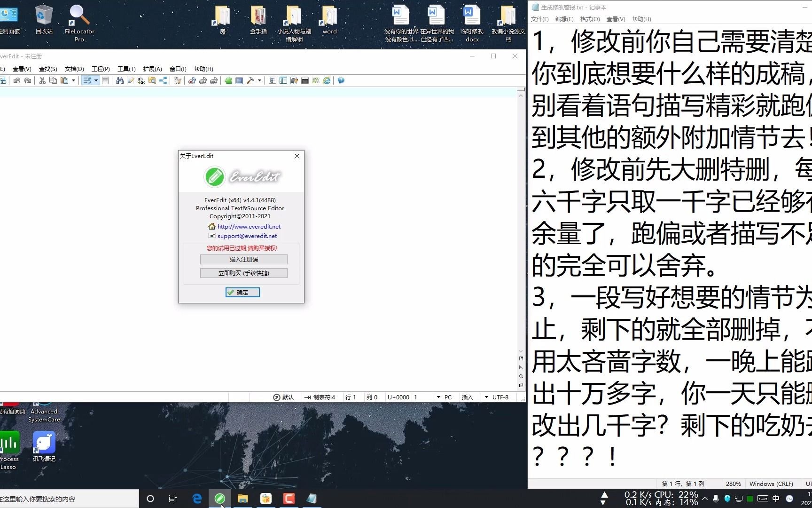This screenshot has width=812, height=508.
Task: Click the Copy icon in the toolbar
Action: pos(53,80)
